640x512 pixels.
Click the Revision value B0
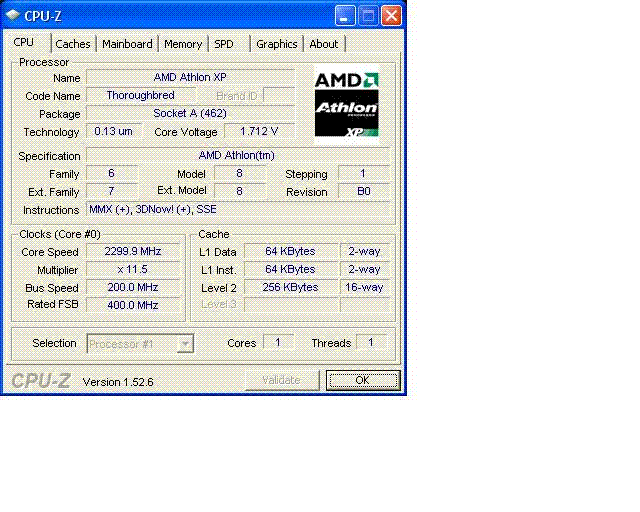(x=363, y=191)
